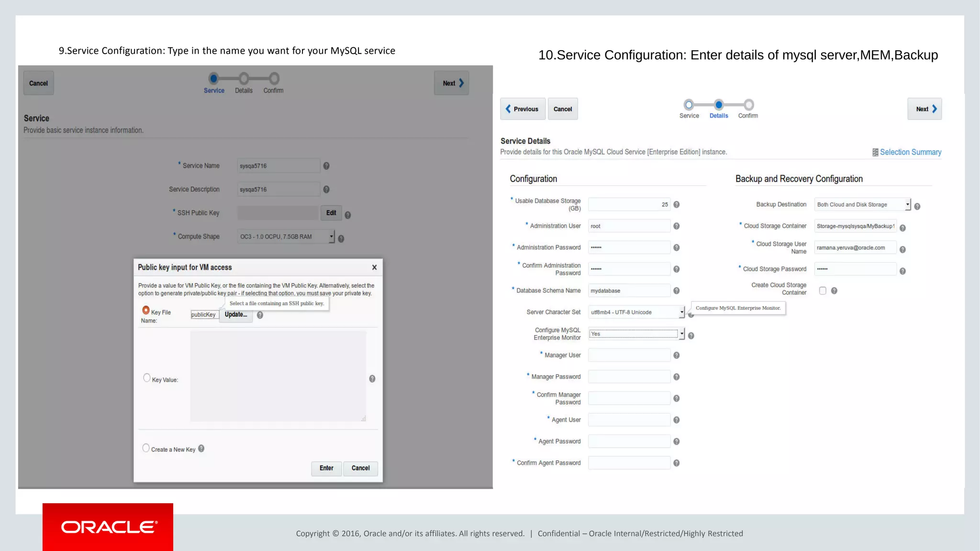Expand the Server Character Set dropdown
980x551 pixels.
click(x=681, y=312)
